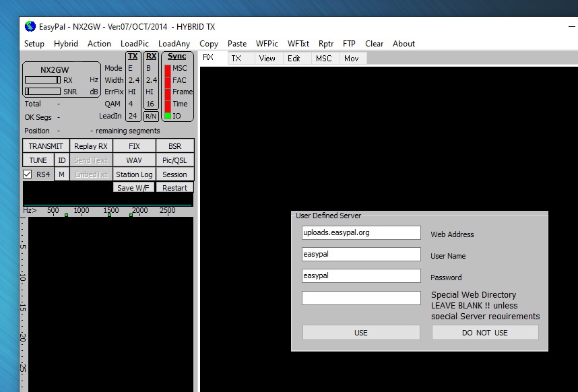Click the TRANSMIT button
The height and width of the screenshot is (392, 578).
click(x=46, y=146)
